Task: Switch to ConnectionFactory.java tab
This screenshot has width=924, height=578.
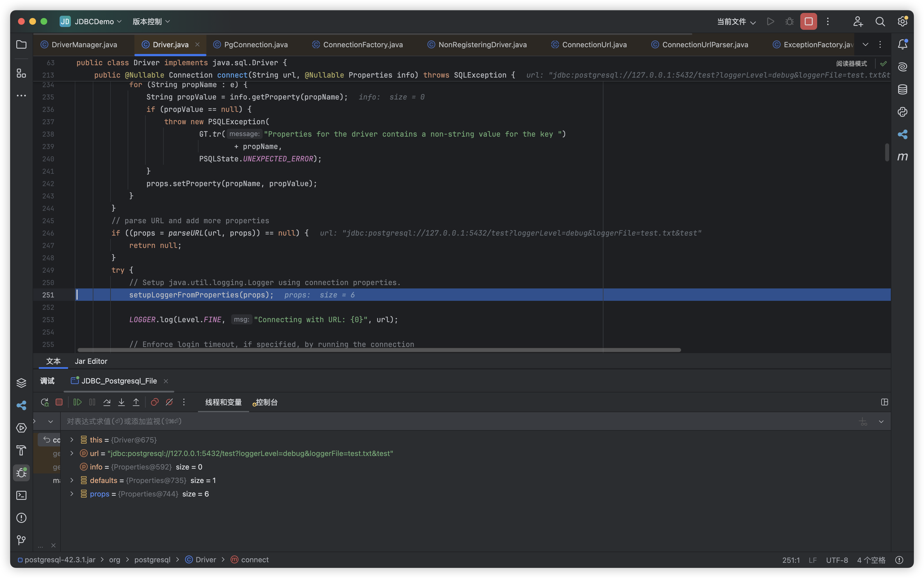Action: pos(362,44)
